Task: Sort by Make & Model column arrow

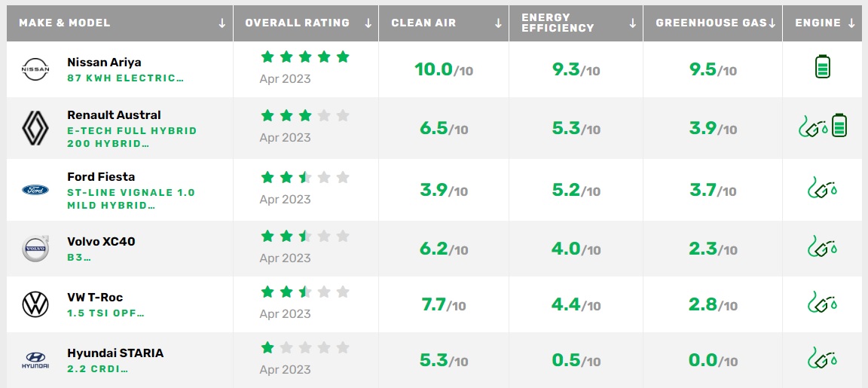Action: click(222, 23)
